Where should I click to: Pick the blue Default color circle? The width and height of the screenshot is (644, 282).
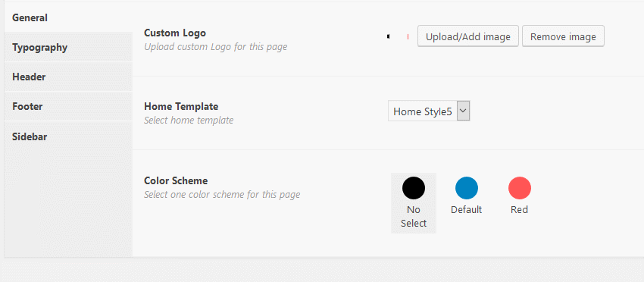pyautogui.click(x=466, y=188)
